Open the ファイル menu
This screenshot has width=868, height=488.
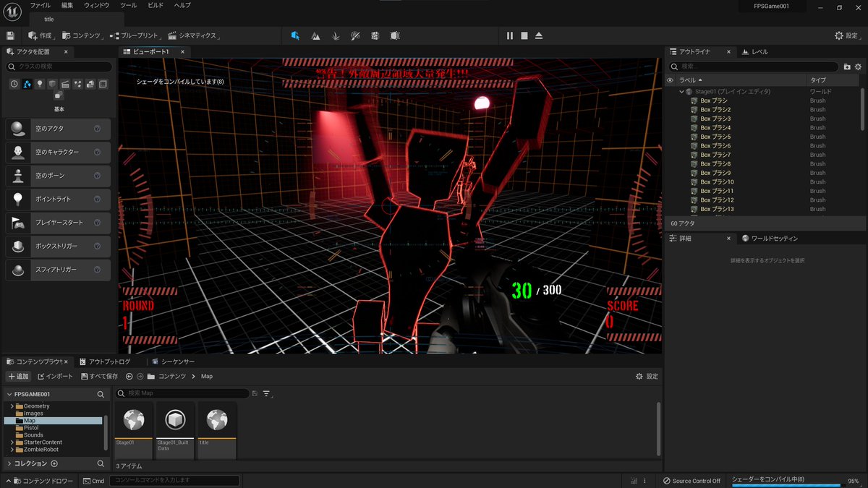(x=40, y=6)
